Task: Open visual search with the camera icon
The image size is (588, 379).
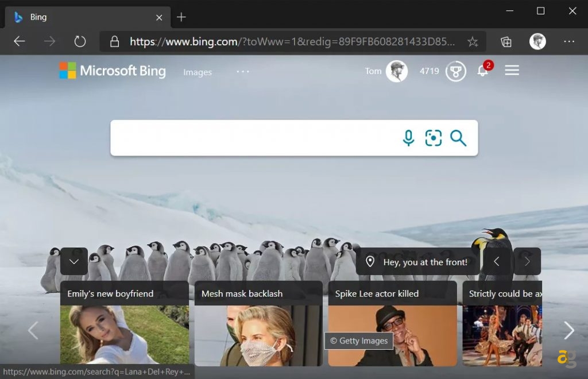Action: (x=433, y=138)
